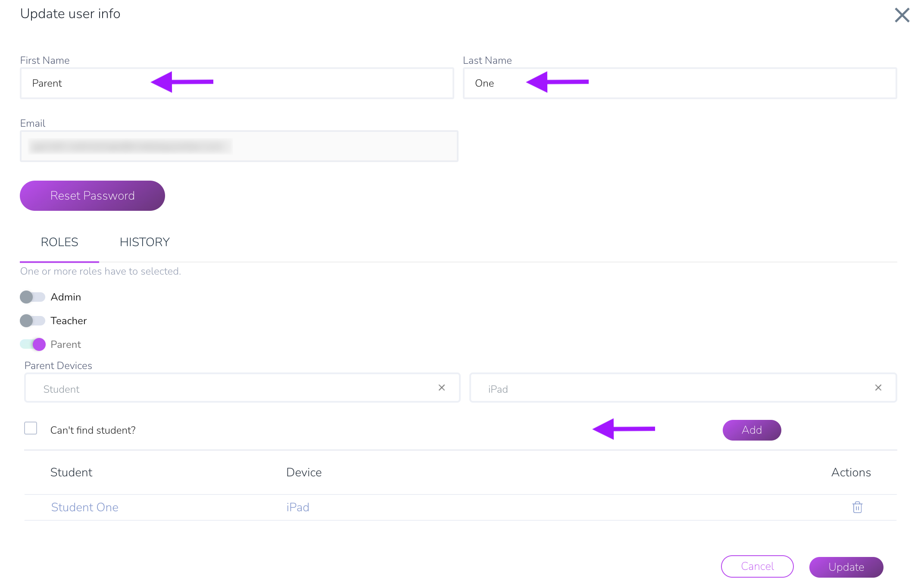This screenshot has height=588, width=924.
Task: Focus the Last Name input field
Action: click(x=680, y=83)
